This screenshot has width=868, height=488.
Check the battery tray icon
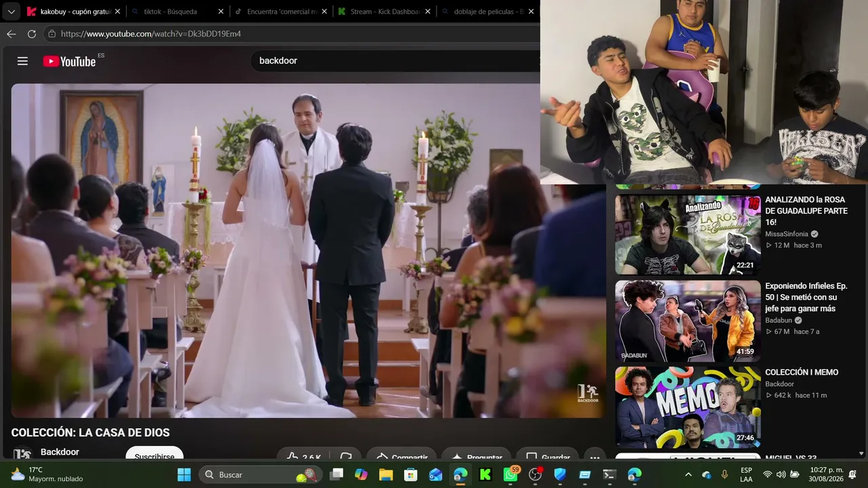(x=794, y=474)
